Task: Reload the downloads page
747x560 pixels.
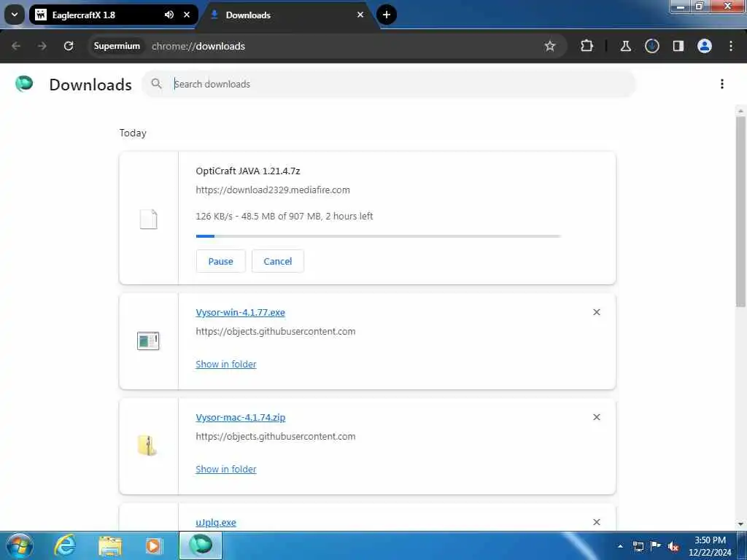Action: point(69,46)
